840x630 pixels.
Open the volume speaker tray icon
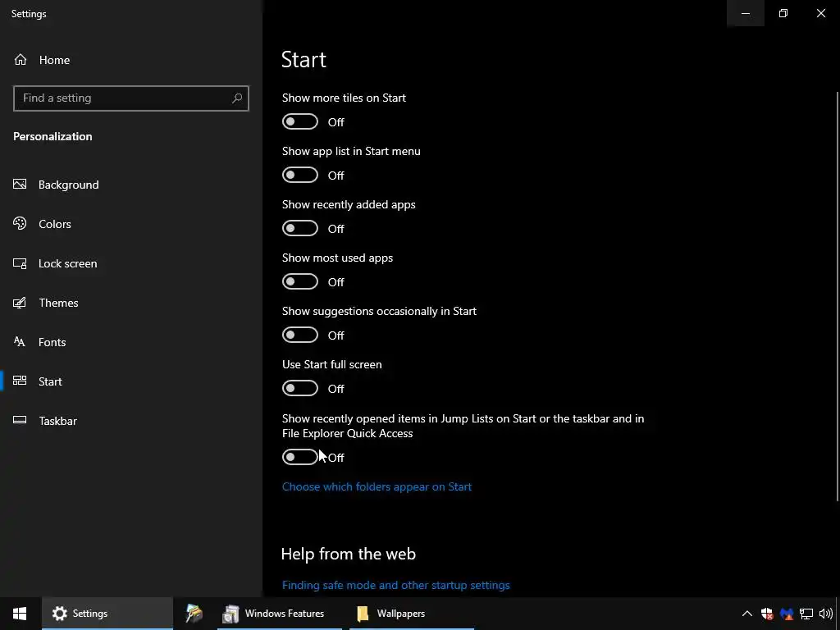[825, 614]
